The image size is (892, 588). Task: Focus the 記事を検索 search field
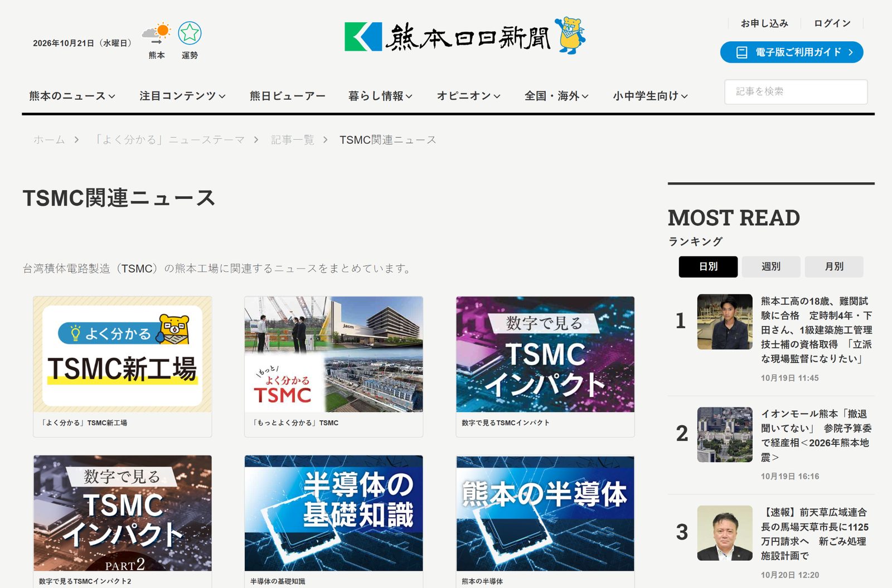796,92
